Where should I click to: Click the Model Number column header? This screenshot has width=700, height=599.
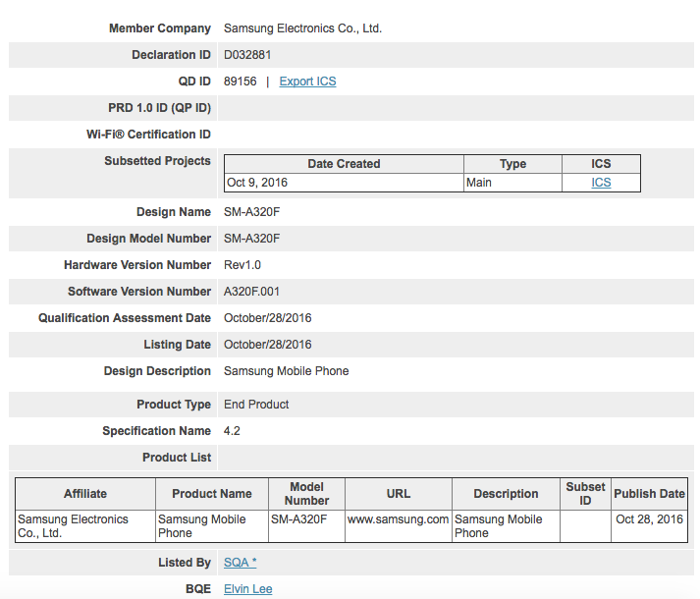(306, 494)
